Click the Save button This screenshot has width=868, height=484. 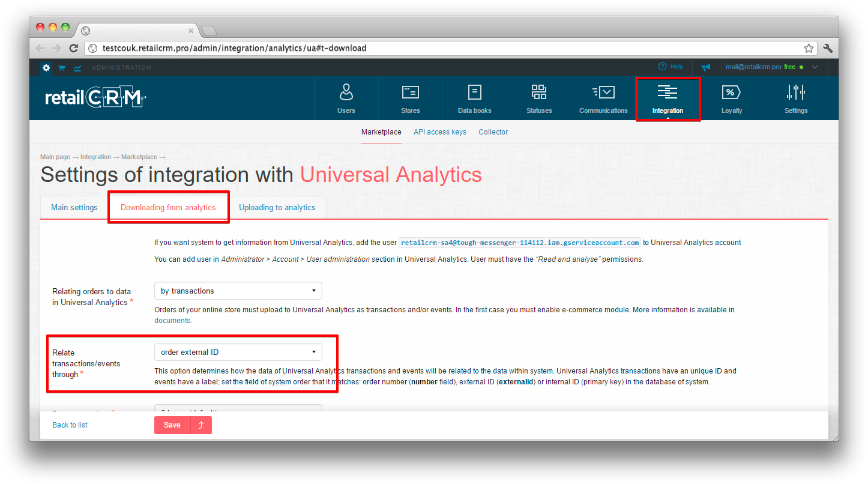tap(172, 425)
